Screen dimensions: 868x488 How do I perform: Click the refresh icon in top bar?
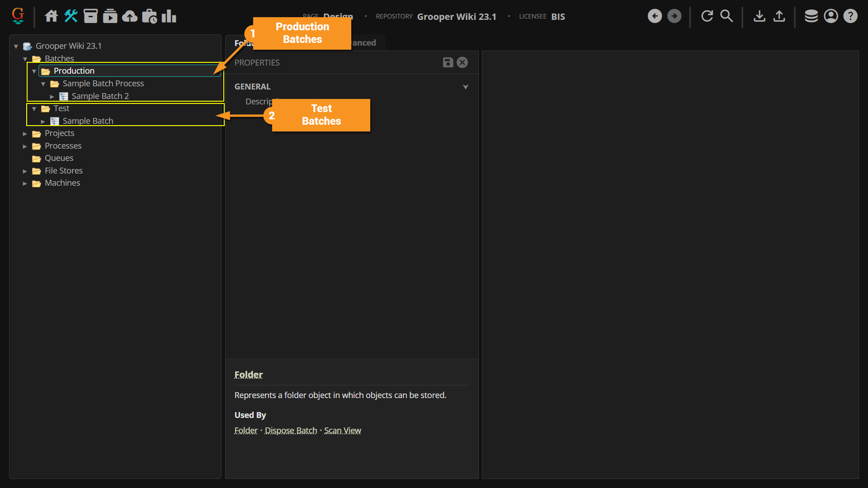707,16
